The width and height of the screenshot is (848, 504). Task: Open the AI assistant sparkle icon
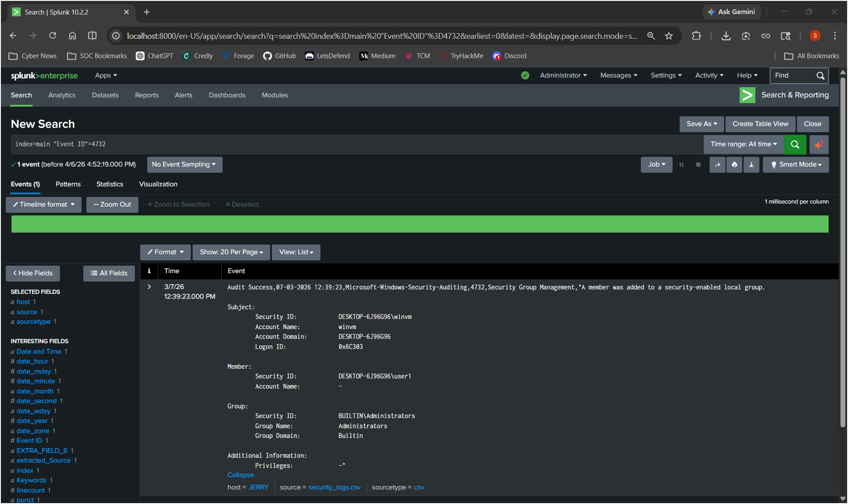pyautogui.click(x=819, y=144)
